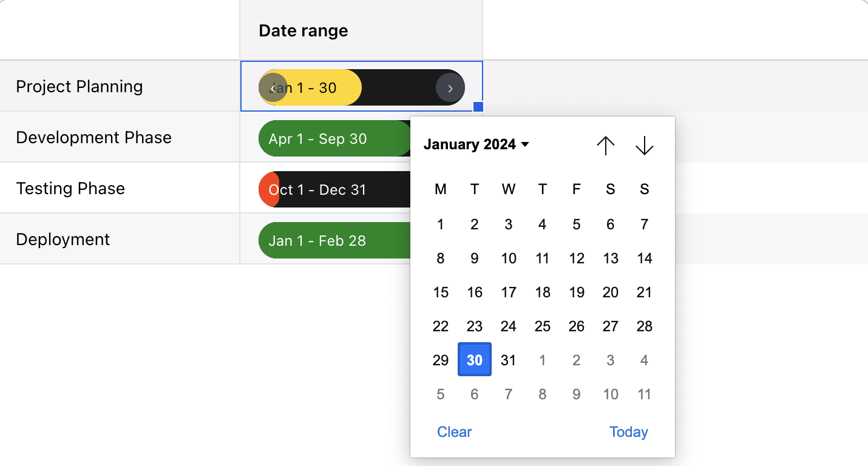Click the avatar icon on Project Planning pill

pyautogui.click(x=274, y=87)
